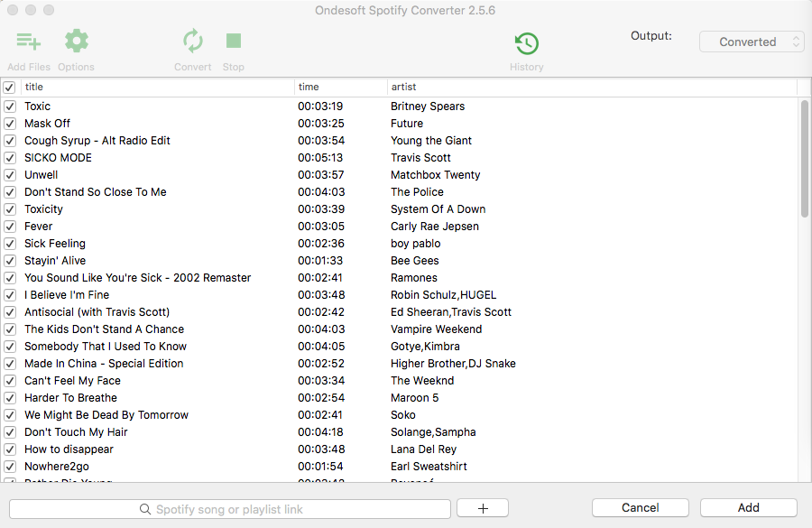Select The Kids Don't Stand A Chance
The image size is (812, 528).
point(104,329)
